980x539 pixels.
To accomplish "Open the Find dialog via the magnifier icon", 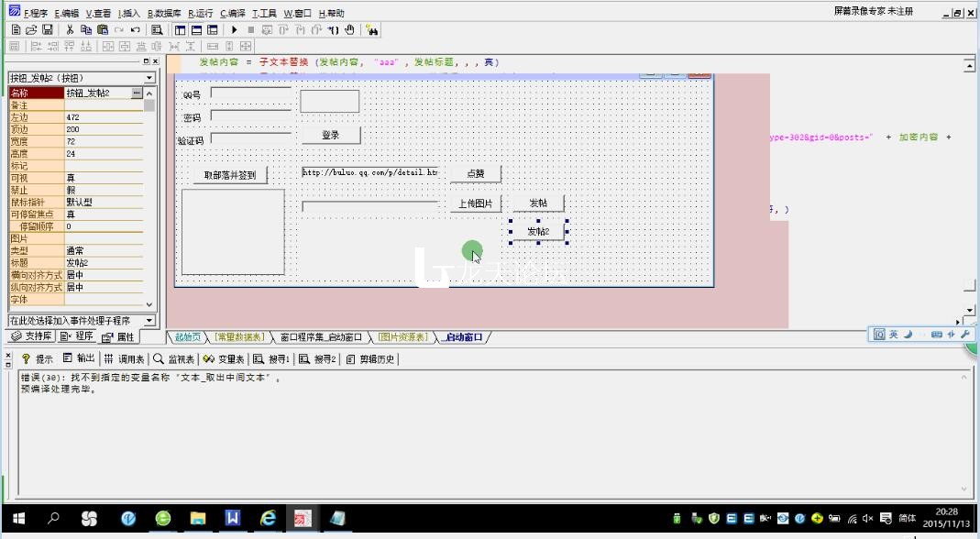I will (x=156, y=30).
